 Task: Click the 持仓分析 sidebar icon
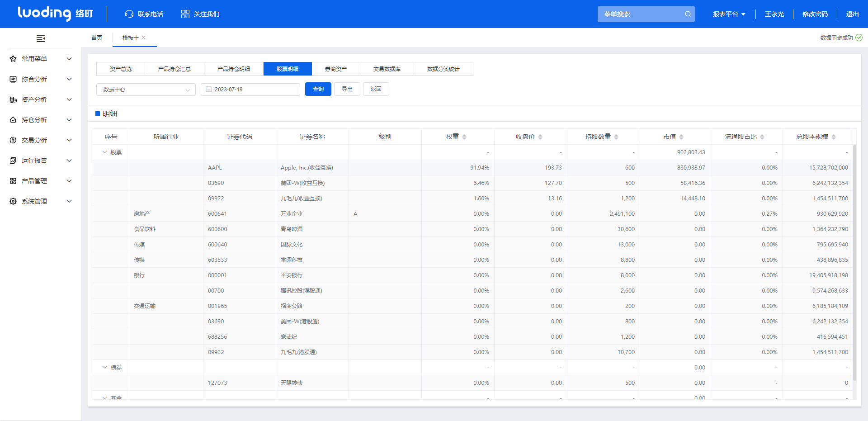point(13,120)
